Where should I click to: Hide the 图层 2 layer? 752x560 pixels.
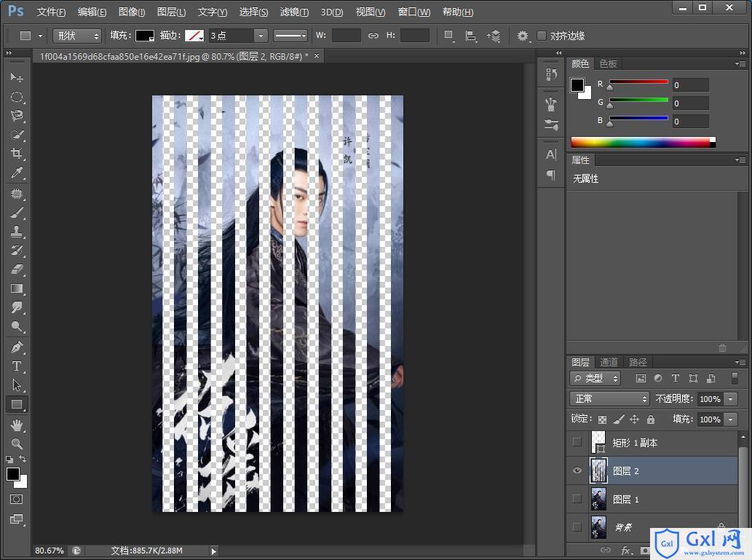coord(577,470)
